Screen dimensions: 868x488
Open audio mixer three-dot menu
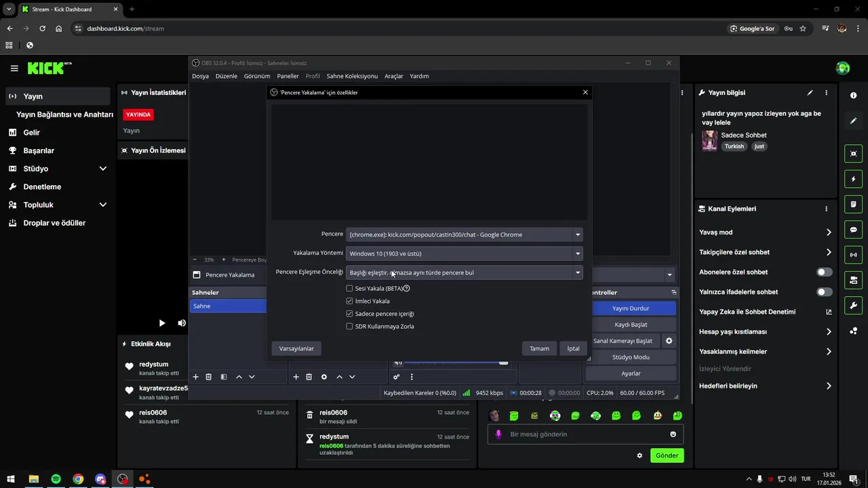click(412, 377)
